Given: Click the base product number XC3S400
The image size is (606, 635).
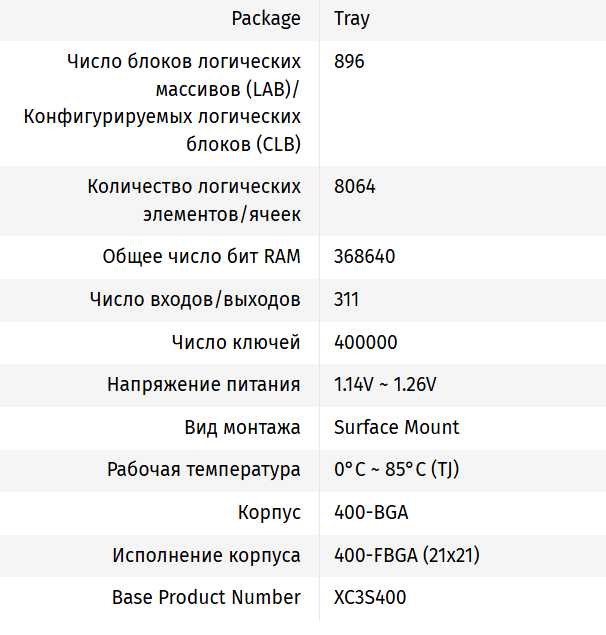Looking at the screenshot, I should [370, 598].
